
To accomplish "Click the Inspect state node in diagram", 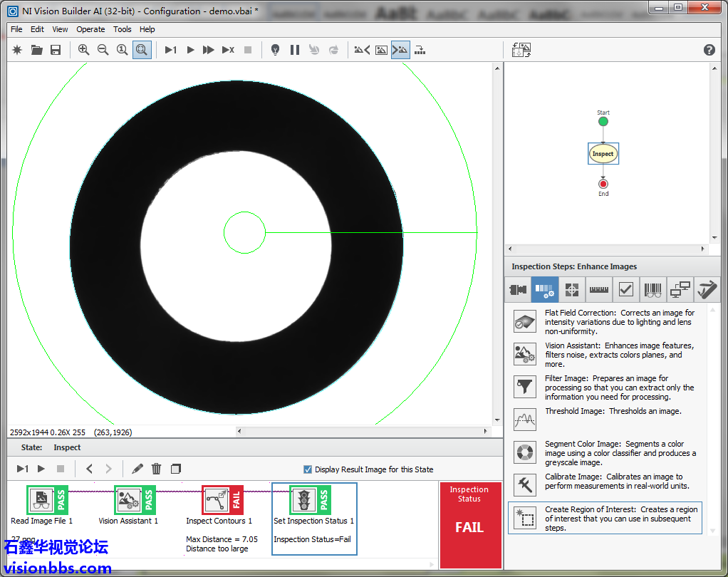I will point(603,154).
